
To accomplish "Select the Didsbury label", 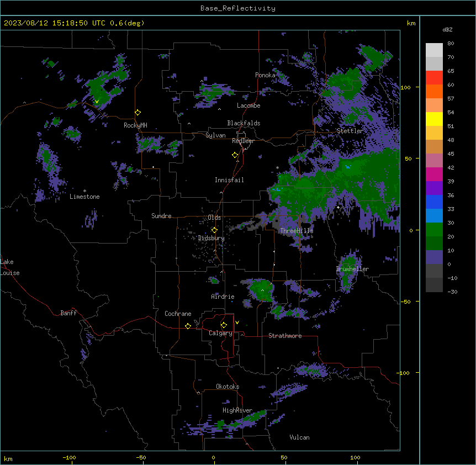I will click(211, 238).
